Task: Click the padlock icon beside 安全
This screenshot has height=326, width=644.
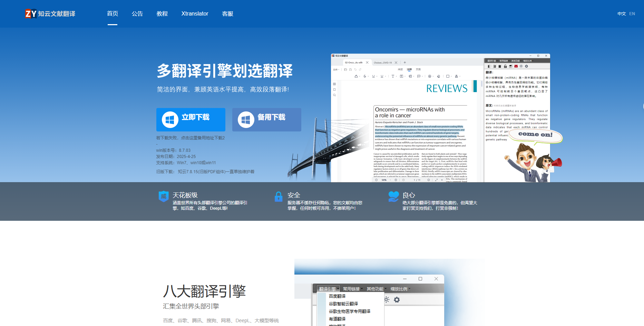Action: pyautogui.click(x=279, y=197)
